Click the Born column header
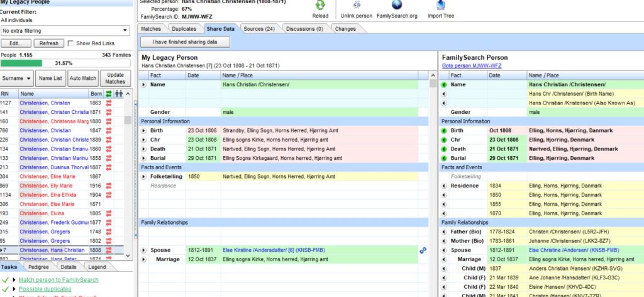Screen dimensions: 644x297 tap(96, 94)
